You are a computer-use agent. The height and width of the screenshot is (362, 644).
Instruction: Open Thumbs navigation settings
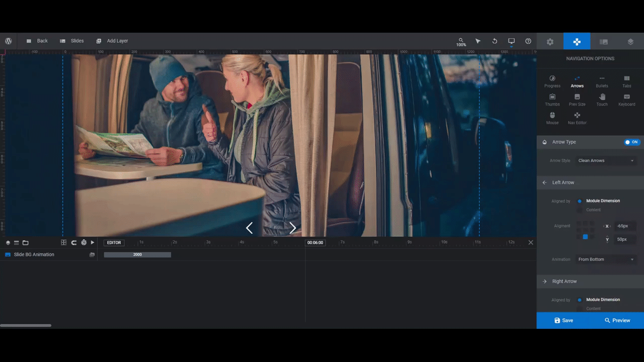[x=552, y=100]
